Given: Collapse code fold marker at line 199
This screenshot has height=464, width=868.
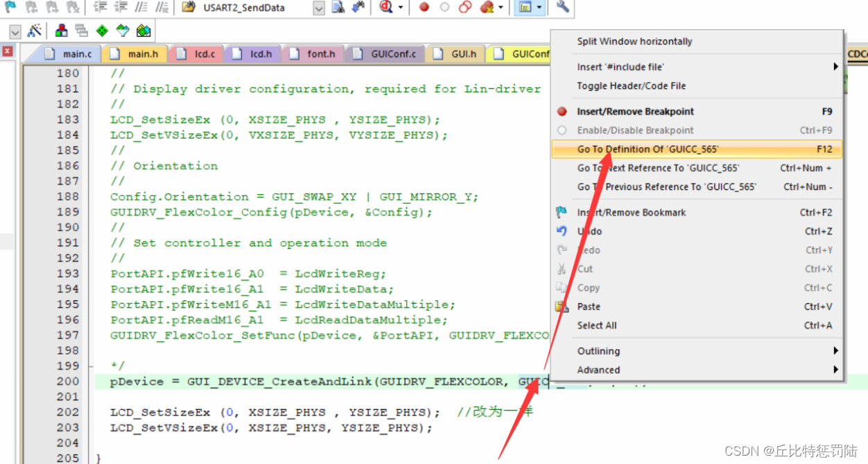Looking at the screenshot, I should 91,366.
